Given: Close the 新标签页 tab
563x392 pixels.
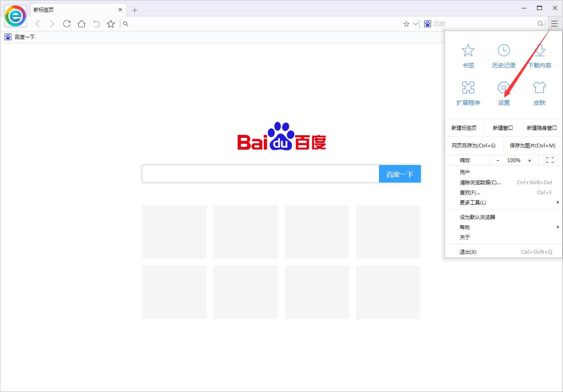Looking at the screenshot, I should point(120,10).
